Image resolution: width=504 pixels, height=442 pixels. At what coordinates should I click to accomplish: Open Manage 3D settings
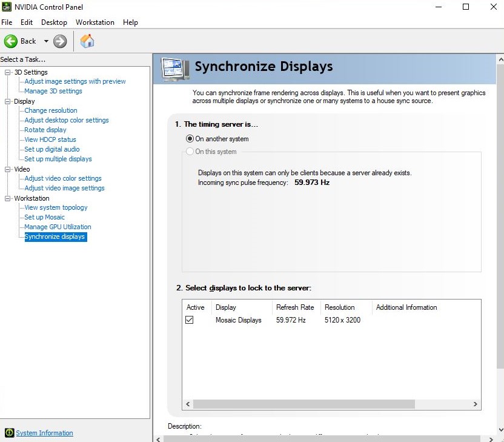(x=53, y=91)
